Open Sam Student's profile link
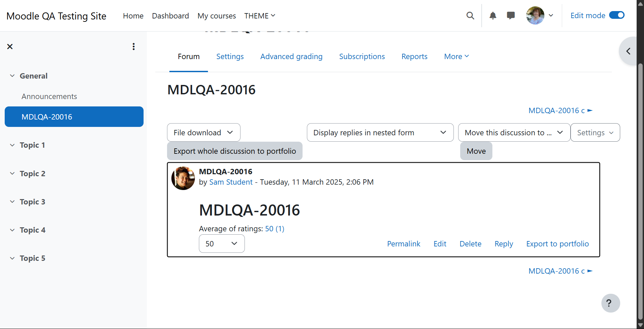Image resolution: width=644 pixels, height=329 pixels. point(231,182)
